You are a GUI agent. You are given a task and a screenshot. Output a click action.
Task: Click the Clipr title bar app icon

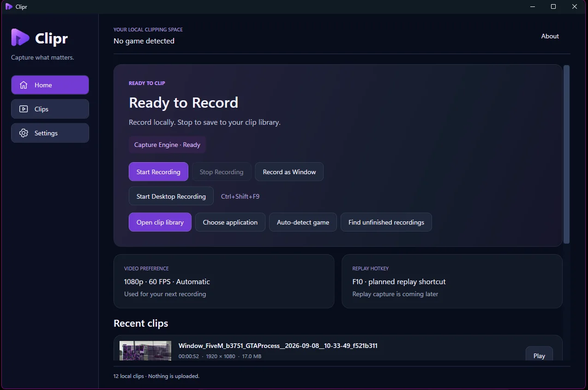click(9, 6)
